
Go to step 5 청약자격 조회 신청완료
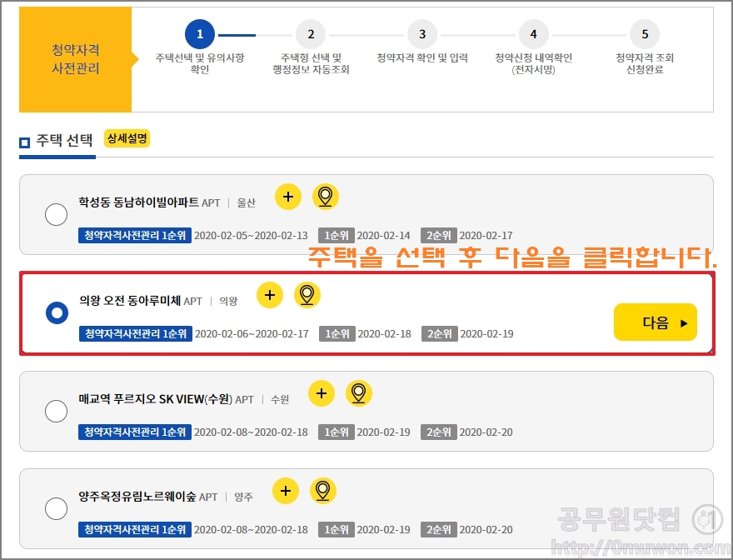coord(645,47)
